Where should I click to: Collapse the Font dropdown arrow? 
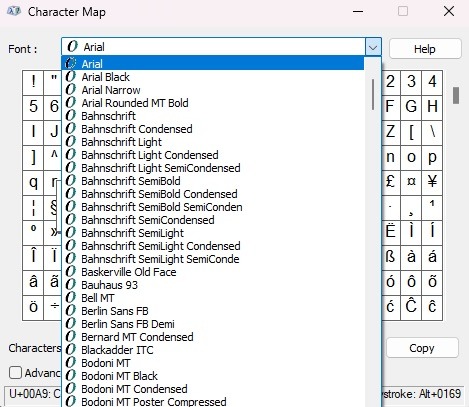(x=373, y=47)
